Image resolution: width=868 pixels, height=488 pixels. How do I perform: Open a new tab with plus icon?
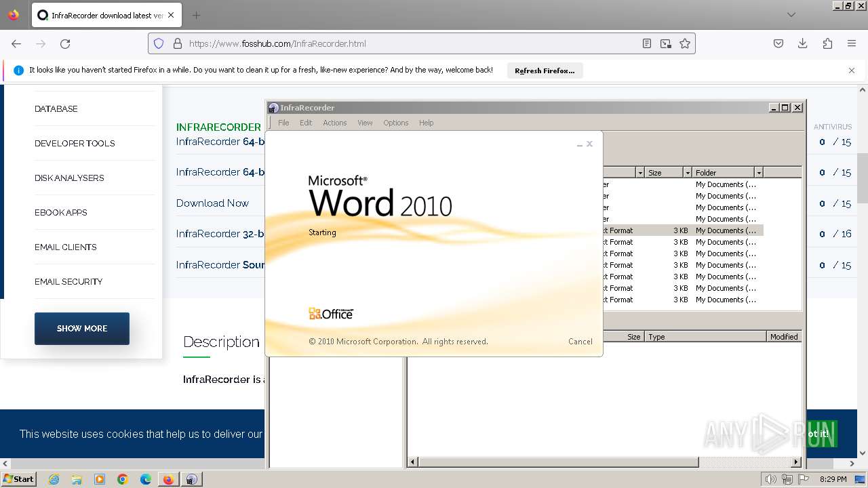tap(196, 15)
